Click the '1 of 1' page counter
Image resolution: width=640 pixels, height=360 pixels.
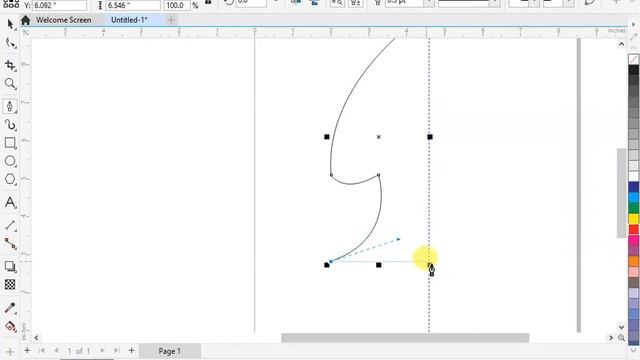click(x=79, y=351)
